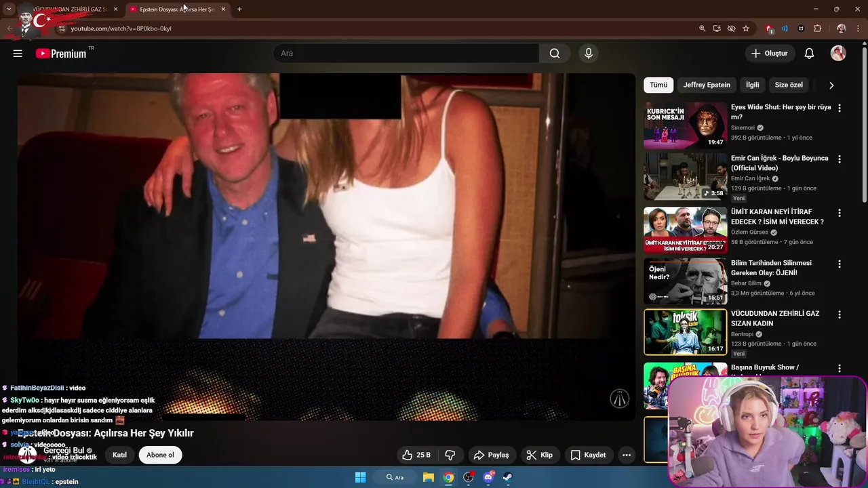Select the Size özel filter chip

pos(789,85)
